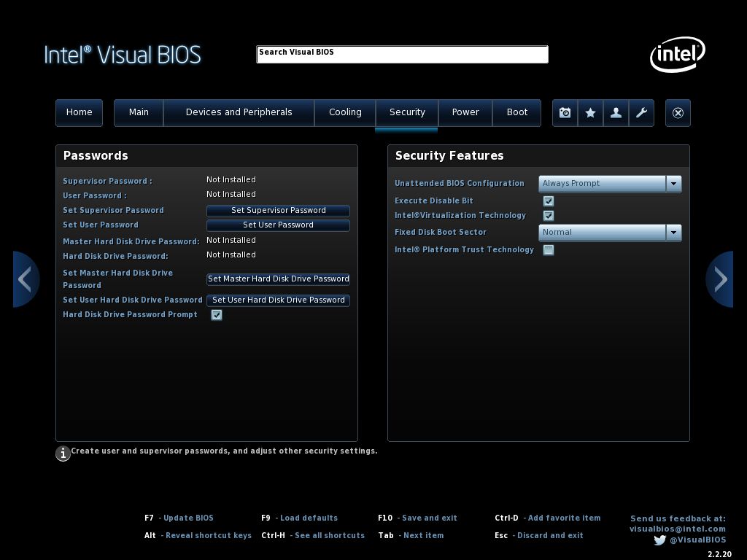Click the user profile icon
The height and width of the screenshot is (560, 747).
pyautogui.click(x=616, y=113)
